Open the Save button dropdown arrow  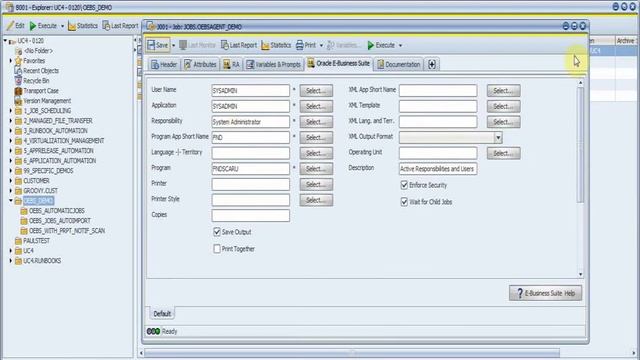(x=173, y=45)
